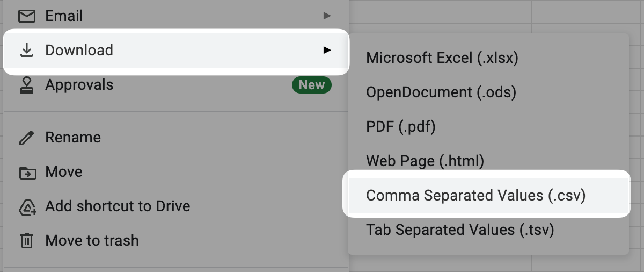644x272 pixels.
Task: Click the Move to trash bin icon
Action: click(x=26, y=240)
